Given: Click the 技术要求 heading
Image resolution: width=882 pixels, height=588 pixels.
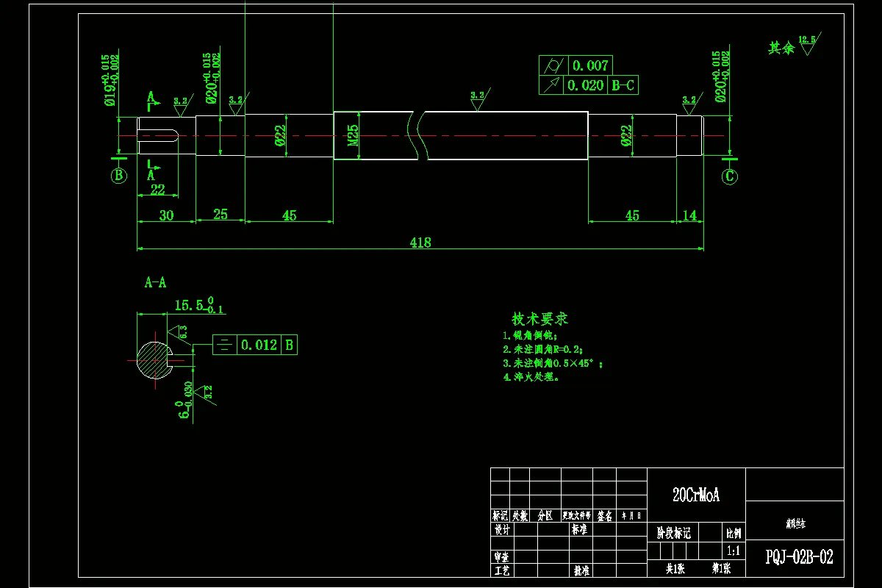Looking at the screenshot, I should click(540, 319).
